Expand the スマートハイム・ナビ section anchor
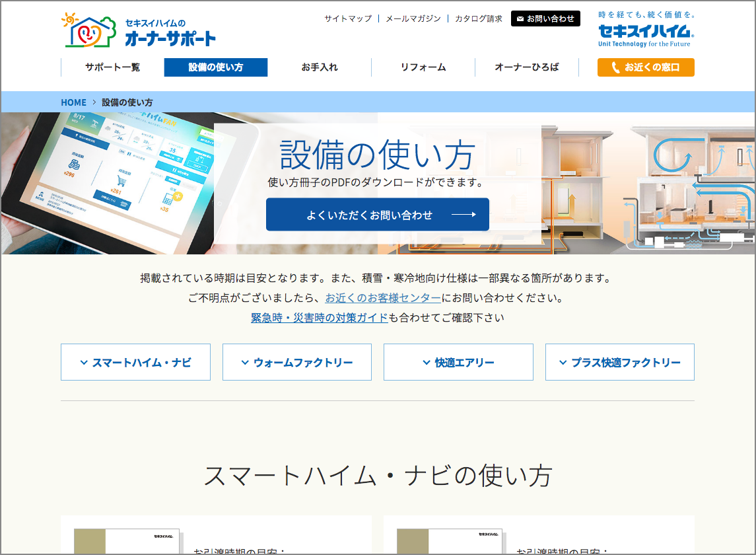Image resolution: width=756 pixels, height=555 pixels. pos(135,362)
